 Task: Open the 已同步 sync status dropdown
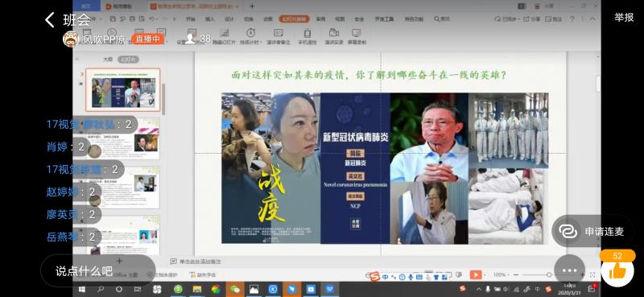508,19
